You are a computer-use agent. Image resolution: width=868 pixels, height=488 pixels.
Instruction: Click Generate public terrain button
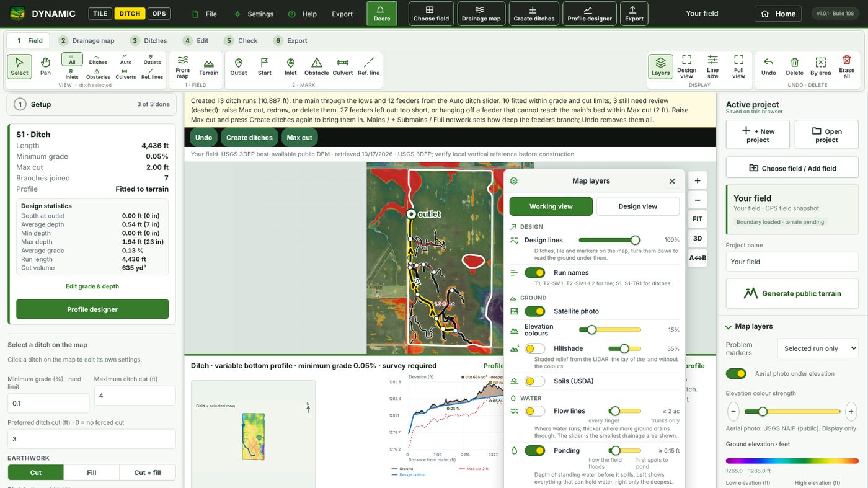click(x=792, y=293)
